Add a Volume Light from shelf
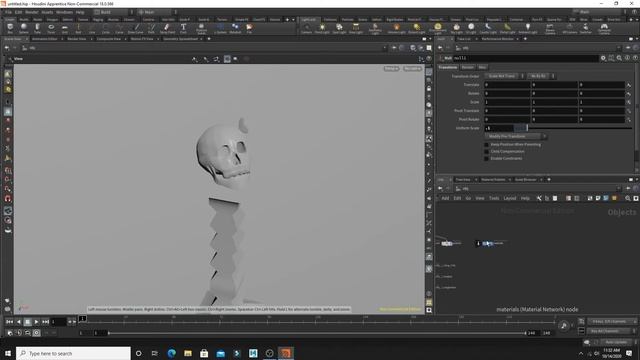Viewport: 640px width, 360px height. [396, 28]
